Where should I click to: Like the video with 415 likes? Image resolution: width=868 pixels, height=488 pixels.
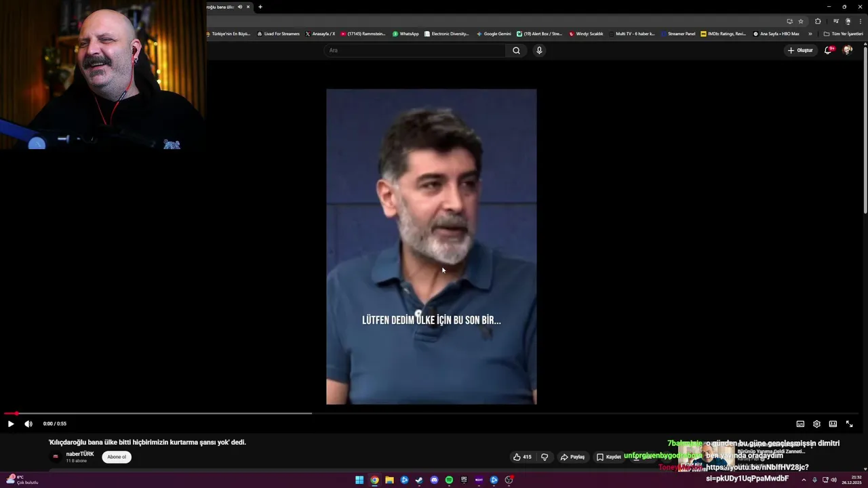click(x=522, y=457)
